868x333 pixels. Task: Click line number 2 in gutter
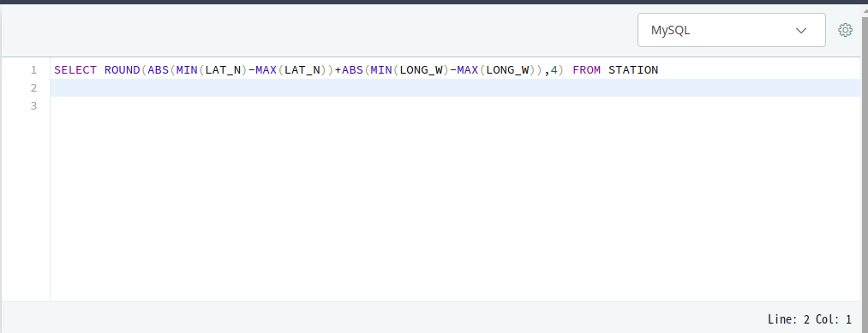click(x=33, y=88)
